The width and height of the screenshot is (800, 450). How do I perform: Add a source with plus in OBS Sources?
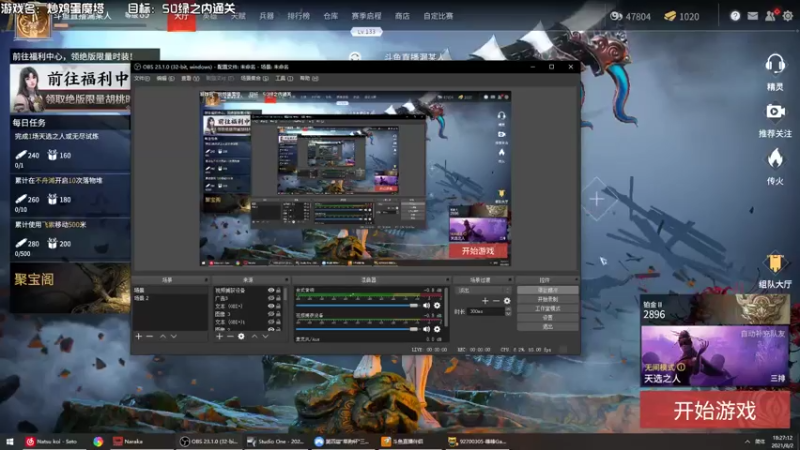(219, 336)
